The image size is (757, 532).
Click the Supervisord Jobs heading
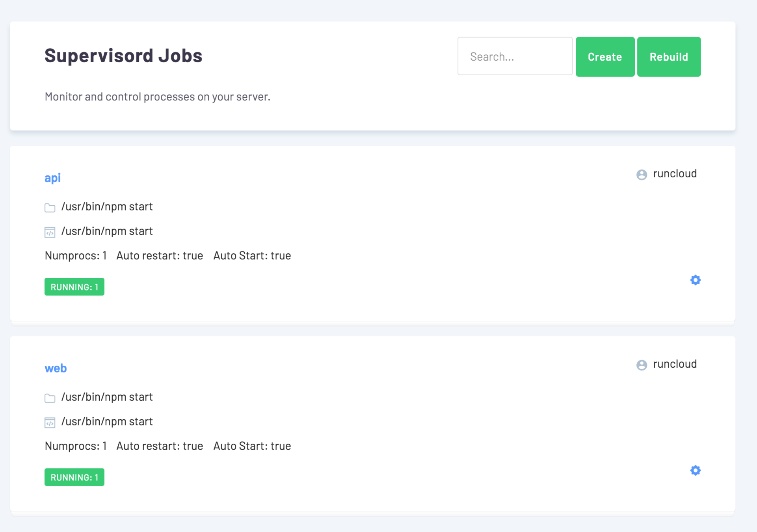123,56
